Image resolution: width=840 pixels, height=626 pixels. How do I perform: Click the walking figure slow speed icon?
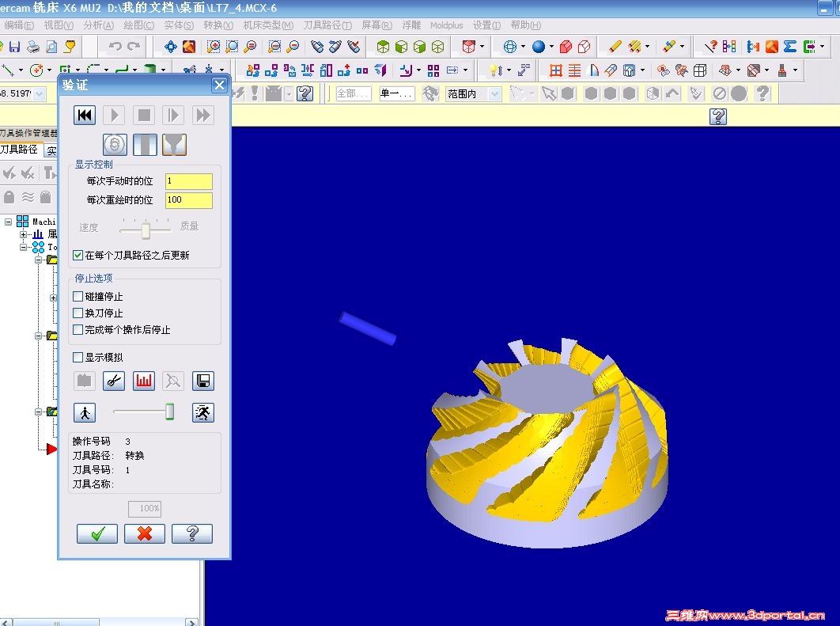85,412
